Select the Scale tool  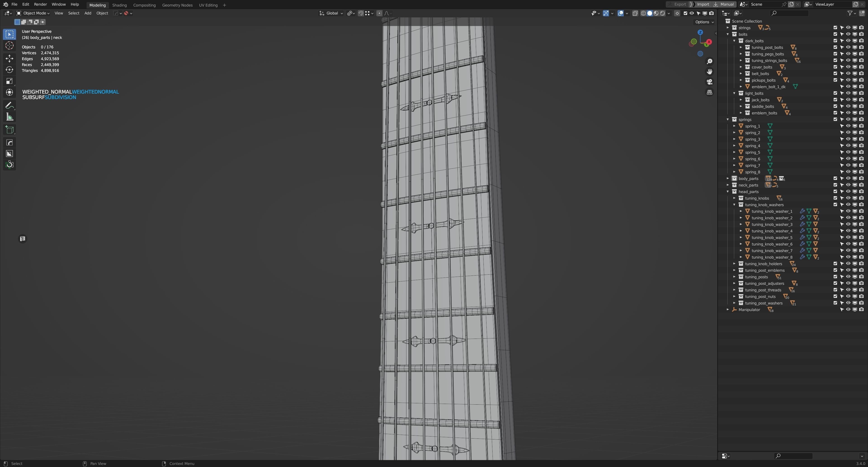[x=9, y=81]
